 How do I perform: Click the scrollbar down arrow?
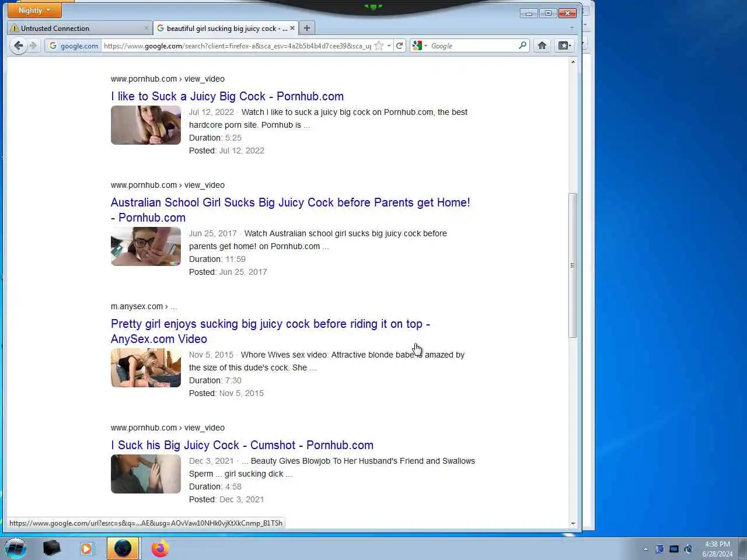[573, 524]
